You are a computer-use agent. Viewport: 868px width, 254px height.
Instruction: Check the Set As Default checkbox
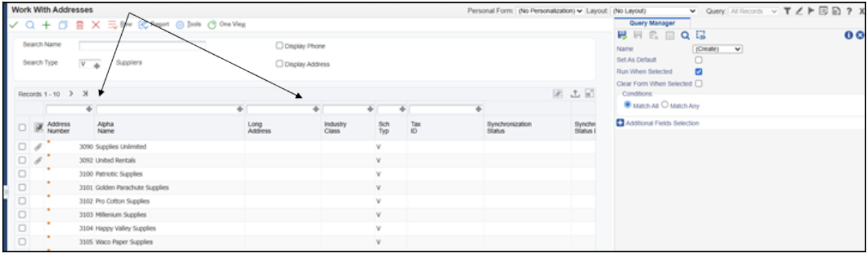698,60
